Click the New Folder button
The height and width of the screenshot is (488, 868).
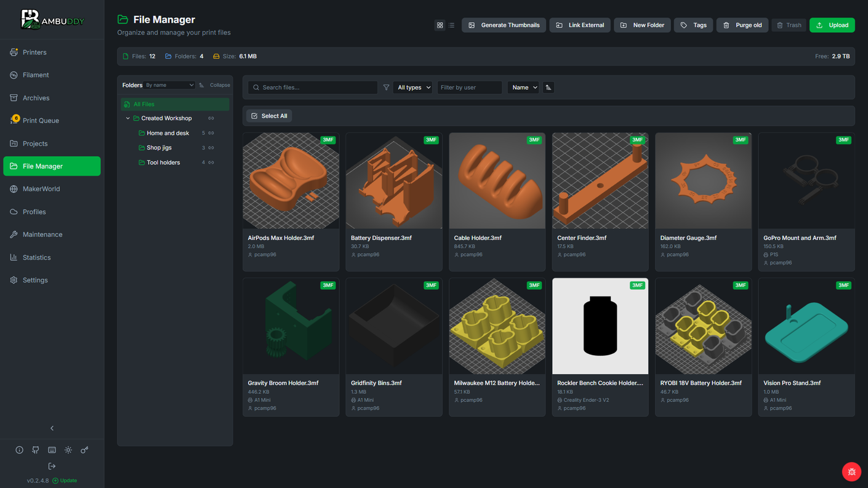(x=642, y=25)
